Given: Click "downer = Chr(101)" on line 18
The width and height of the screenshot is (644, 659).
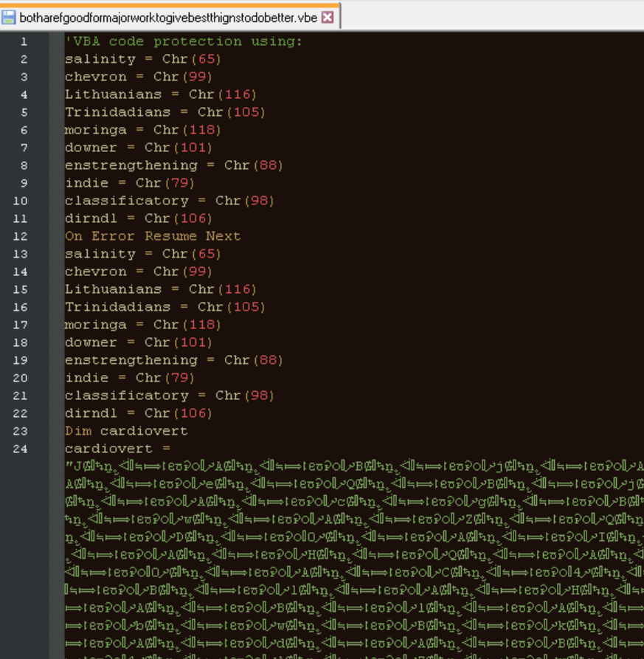Looking at the screenshot, I should coord(139,342).
